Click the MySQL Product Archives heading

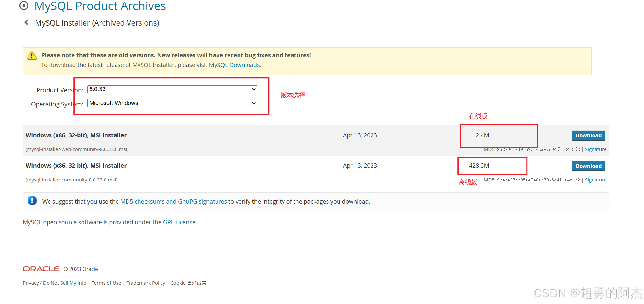point(100,6)
